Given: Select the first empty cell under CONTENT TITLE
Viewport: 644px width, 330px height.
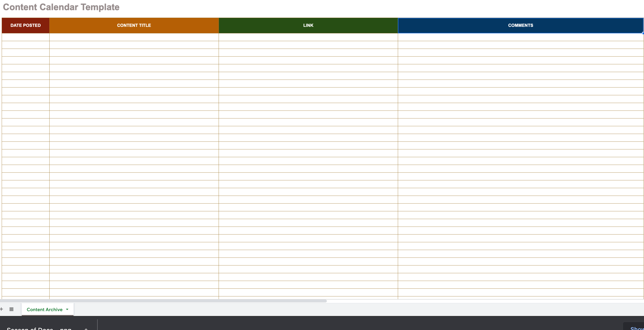Looking at the screenshot, I should (134, 37).
